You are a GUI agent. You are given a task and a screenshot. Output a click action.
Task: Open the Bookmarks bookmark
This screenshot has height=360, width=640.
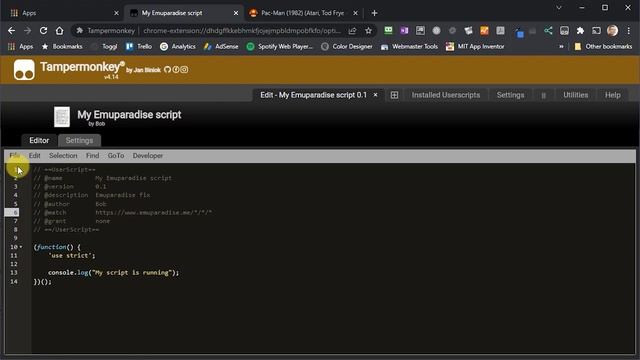62,47
